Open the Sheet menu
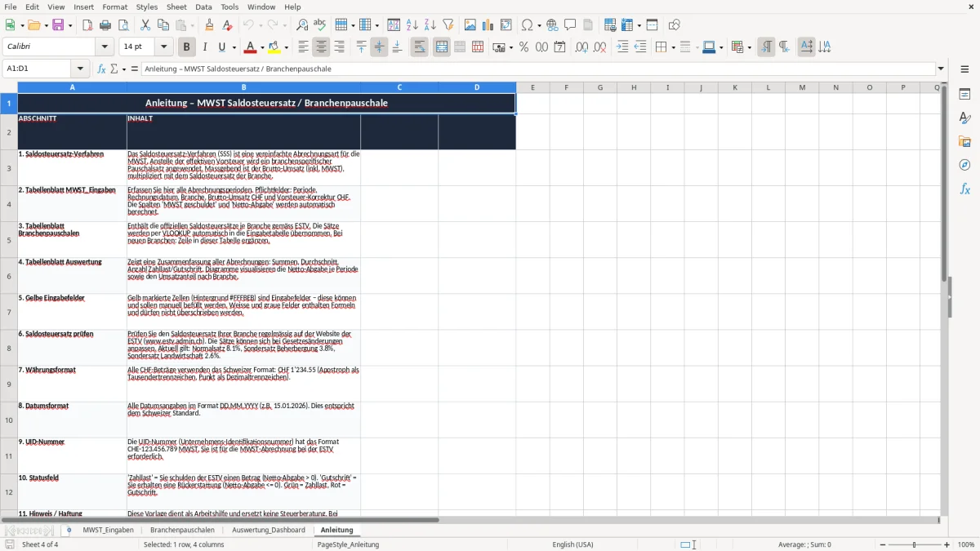Screen dimensions: 980x551 point(176,7)
